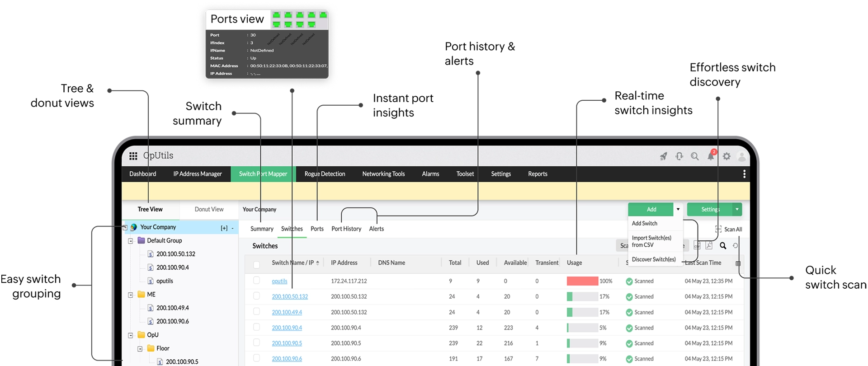Image resolution: width=868 pixels, height=366 pixels.
Task: Open the three-dot menu in navigation bar
Action: [744, 174]
